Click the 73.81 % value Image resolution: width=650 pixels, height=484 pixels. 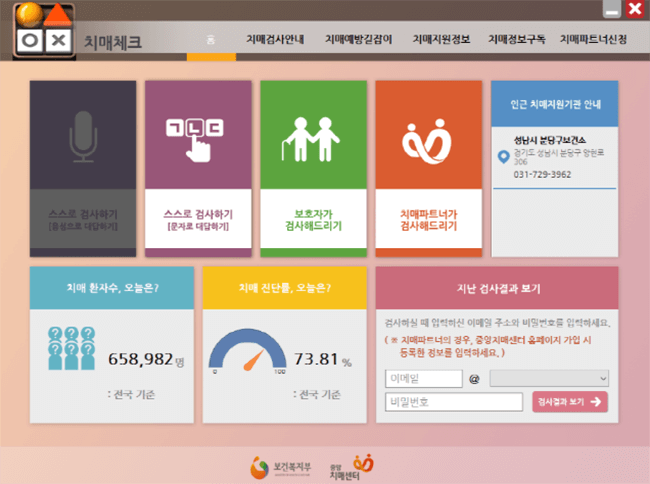323,359
